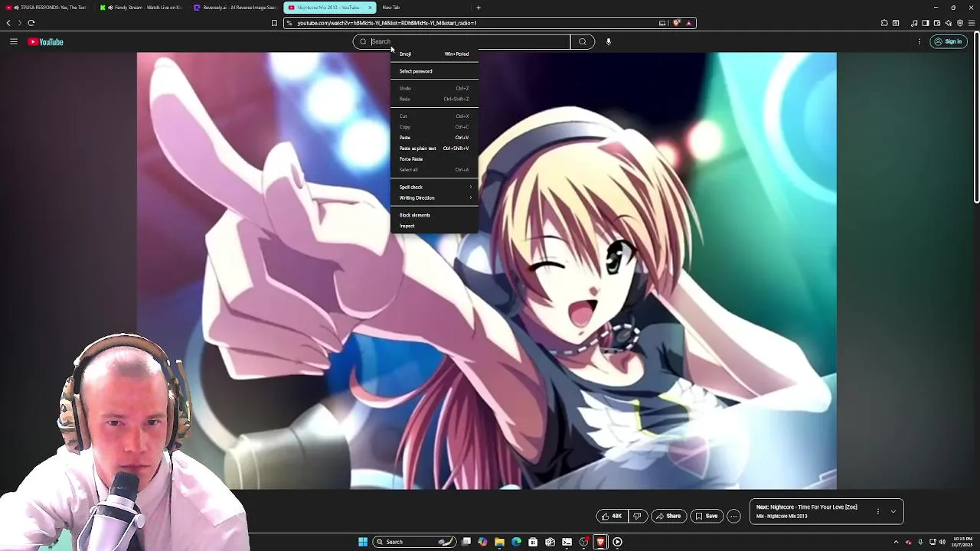Choose Block elements in context menu
The height and width of the screenshot is (551, 980).
click(434, 215)
